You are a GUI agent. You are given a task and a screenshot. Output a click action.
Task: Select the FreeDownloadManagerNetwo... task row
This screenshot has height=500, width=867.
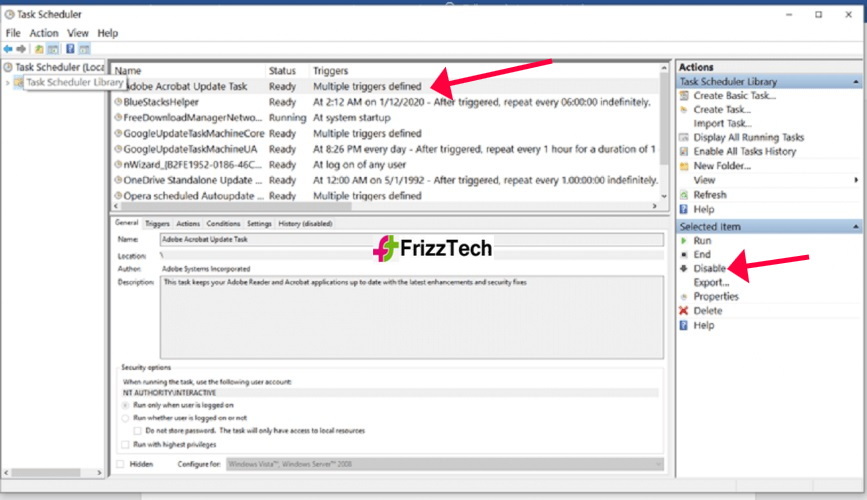click(x=386, y=118)
